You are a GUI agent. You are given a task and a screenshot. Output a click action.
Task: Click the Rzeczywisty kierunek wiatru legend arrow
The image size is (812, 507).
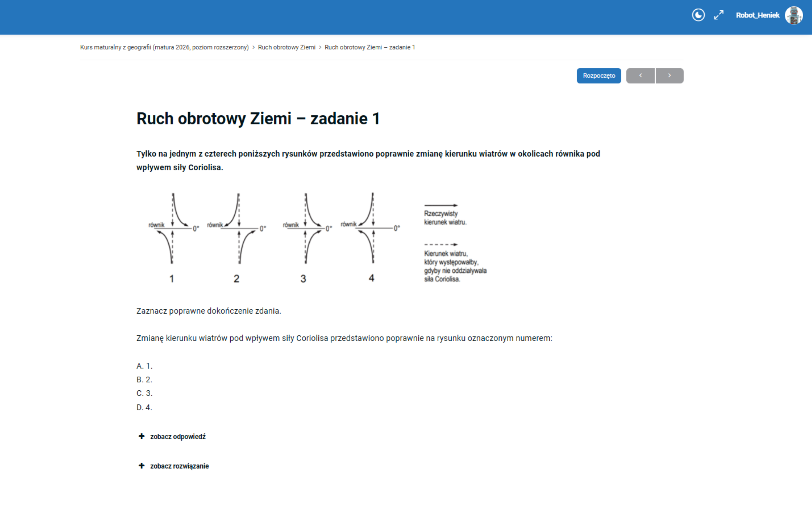(441, 205)
